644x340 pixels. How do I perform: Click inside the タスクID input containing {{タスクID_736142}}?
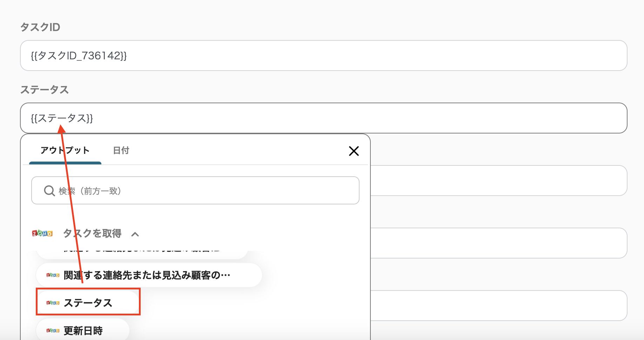click(x=175, y=55)
